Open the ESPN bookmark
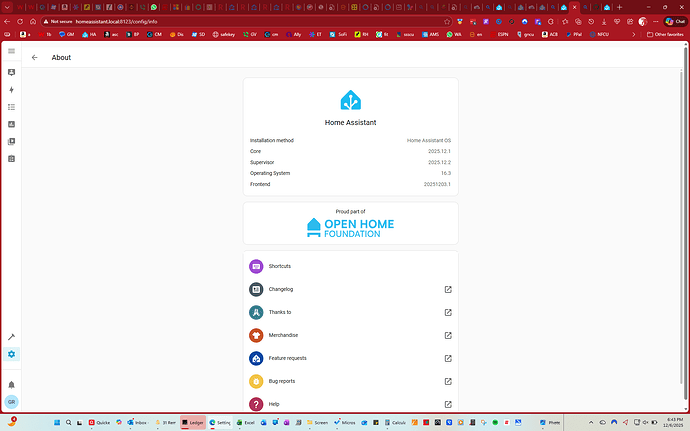 (499, 34)
